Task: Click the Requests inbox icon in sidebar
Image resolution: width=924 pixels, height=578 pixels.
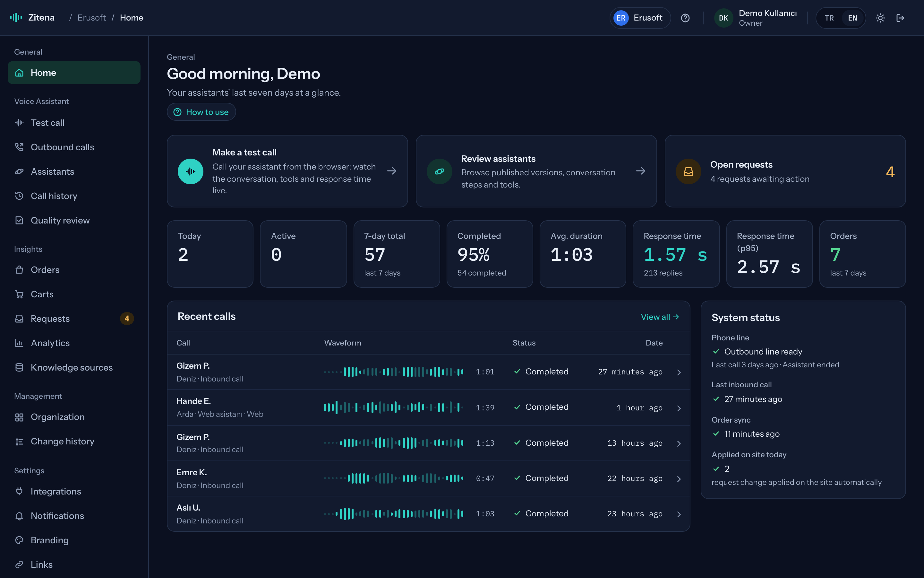Action: point(19,319)
